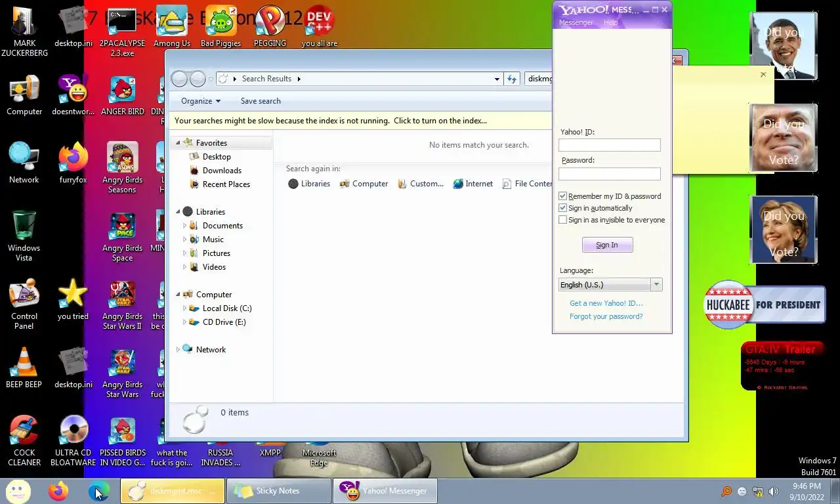The width and height of the screenshot is (840, 504).
Task: Expand the Documents library node
Action: pyautogui.click(x=184, y=226)
